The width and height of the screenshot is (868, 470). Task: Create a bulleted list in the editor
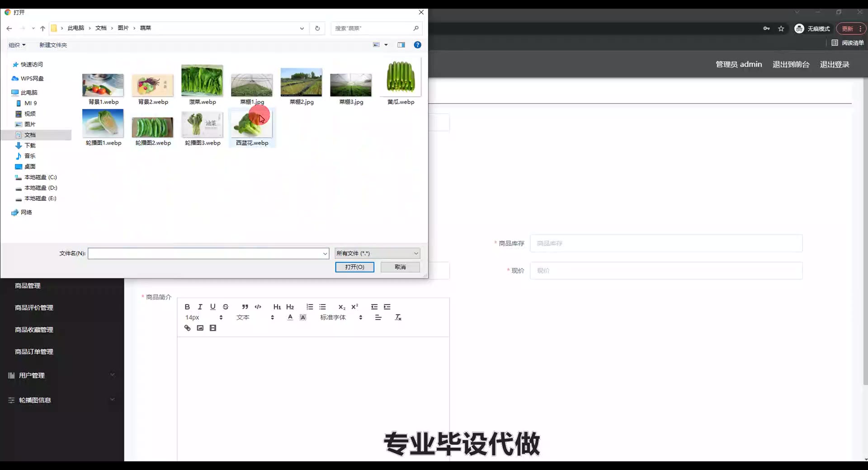(322, 307)
